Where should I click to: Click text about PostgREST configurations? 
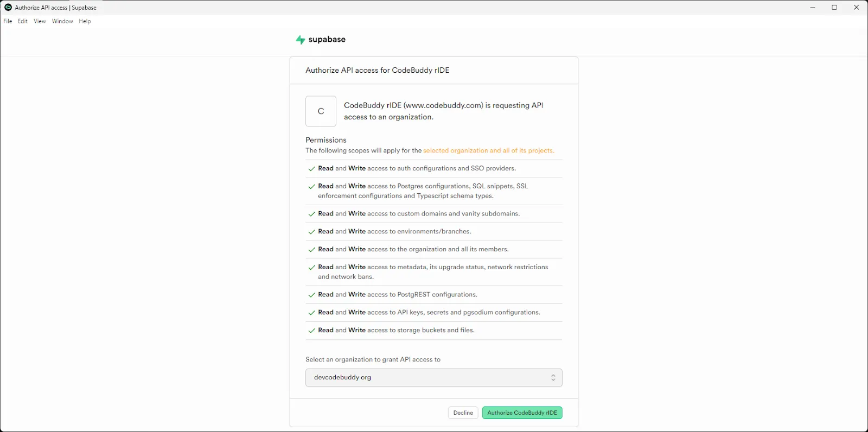click(x=398, y=295)
